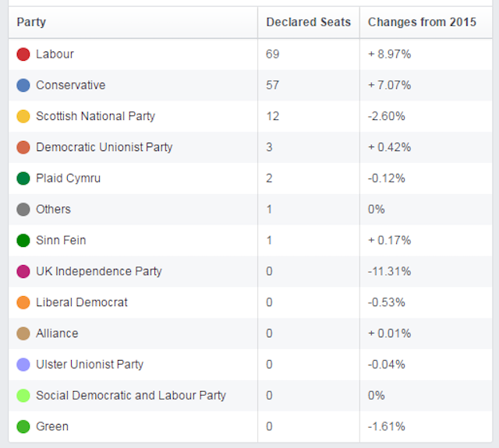Viewport: 499px width, 448px height.
Task: Sort by the Declared Seats column header
Action: [309, 22]
